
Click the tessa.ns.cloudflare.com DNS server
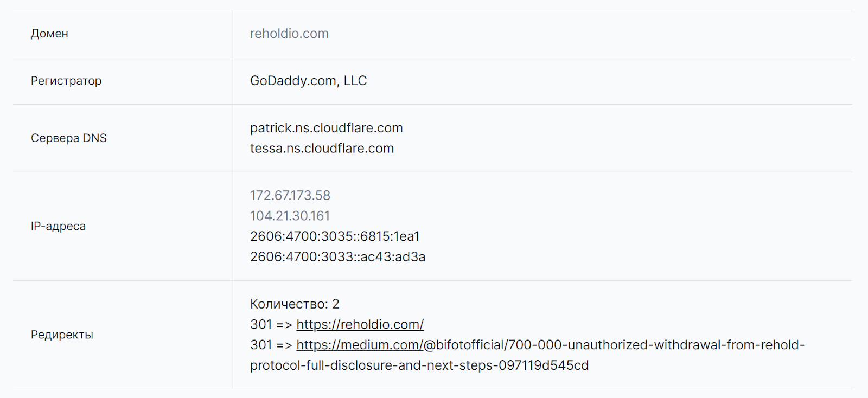click(x=322, y=149)
